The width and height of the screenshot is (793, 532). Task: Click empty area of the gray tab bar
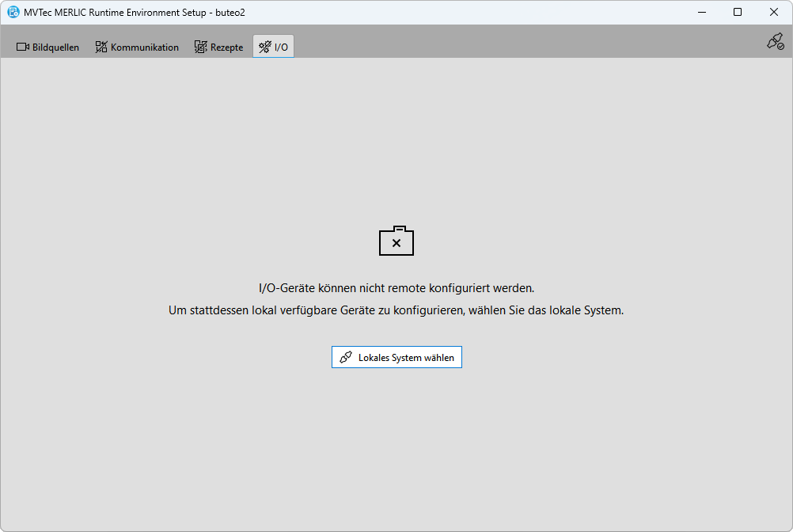click(x=514, y=44)
